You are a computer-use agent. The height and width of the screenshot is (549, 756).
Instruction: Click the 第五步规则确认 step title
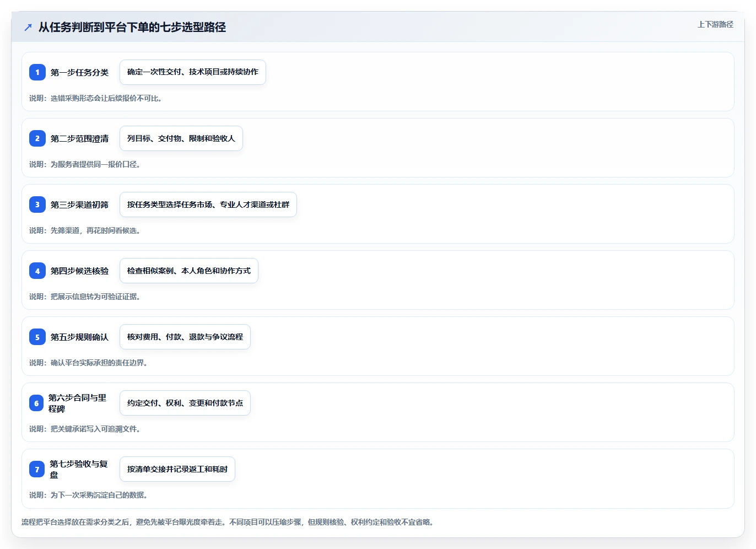click(79, 337)
